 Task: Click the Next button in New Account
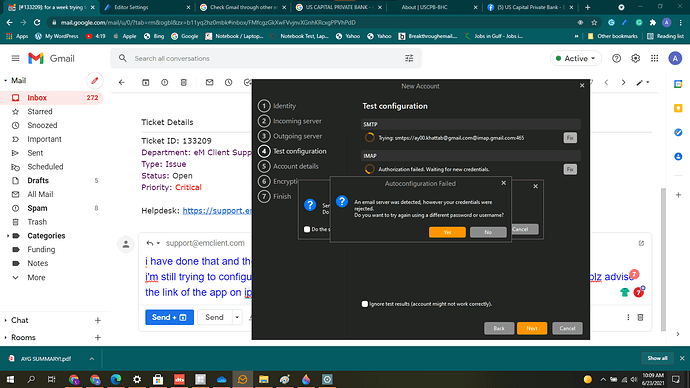pyautogui.click(x=532, y=328)
